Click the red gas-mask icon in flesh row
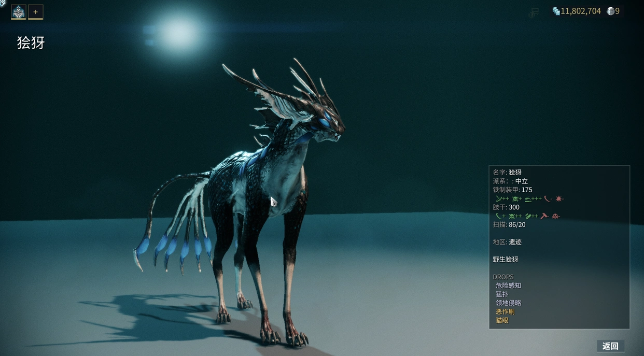 pyautogui.click(x=556, y=216)
